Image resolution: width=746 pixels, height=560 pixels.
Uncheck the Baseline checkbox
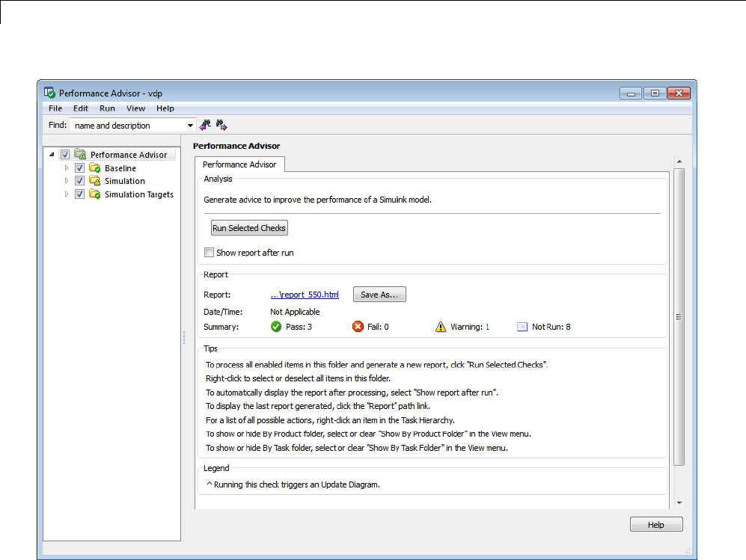tap(79, 168)
